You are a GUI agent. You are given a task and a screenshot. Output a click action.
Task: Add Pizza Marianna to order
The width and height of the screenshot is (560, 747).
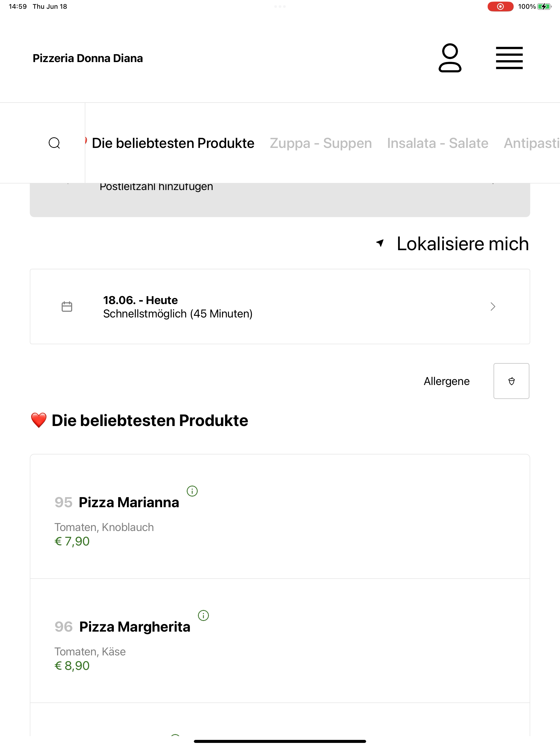coord(280,516)
